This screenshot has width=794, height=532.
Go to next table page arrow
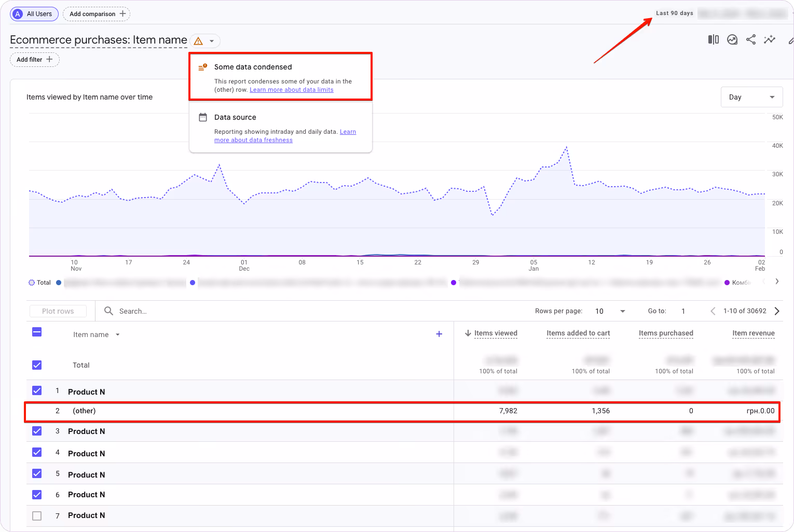777,311
